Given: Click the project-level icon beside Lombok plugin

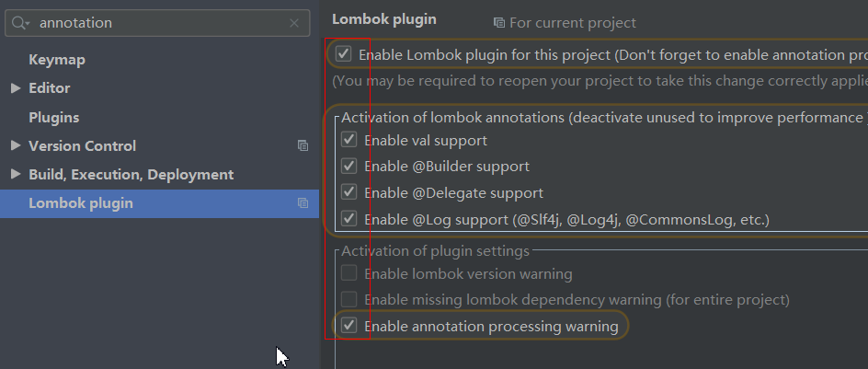Looking at the screenshot, I should point(303,203).
